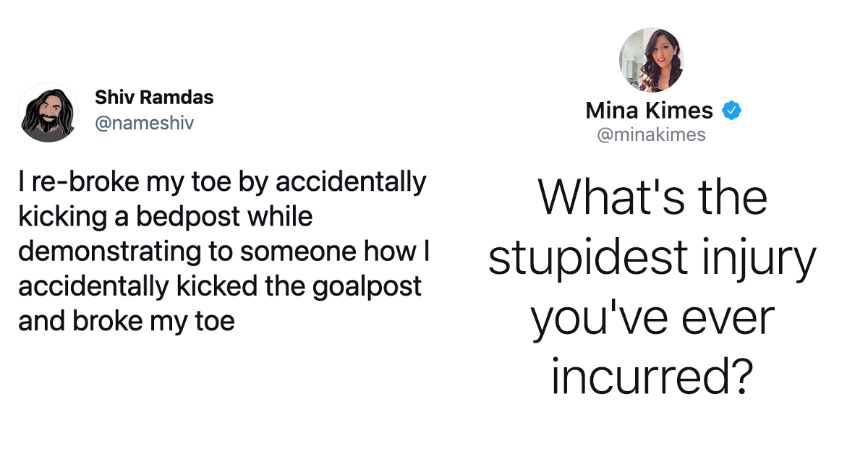Click the Shiv Ramdas display name

(x=154, y=97)
